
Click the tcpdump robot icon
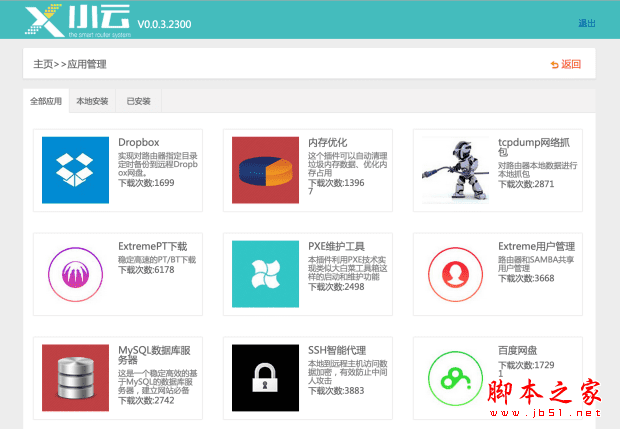tap(455, 170)
